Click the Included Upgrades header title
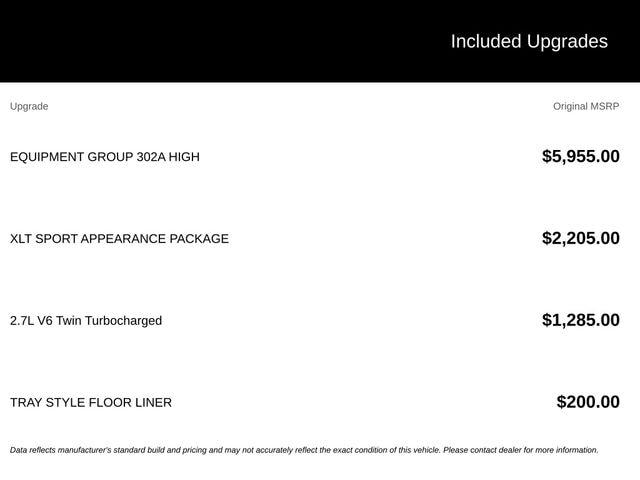The width and height of the screenshot is (640, 480). click(x=529, y=42)
